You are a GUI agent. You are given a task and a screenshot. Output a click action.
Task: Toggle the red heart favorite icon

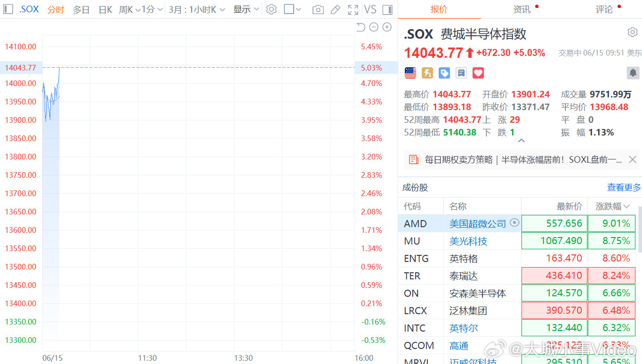(x=478, y=73)
